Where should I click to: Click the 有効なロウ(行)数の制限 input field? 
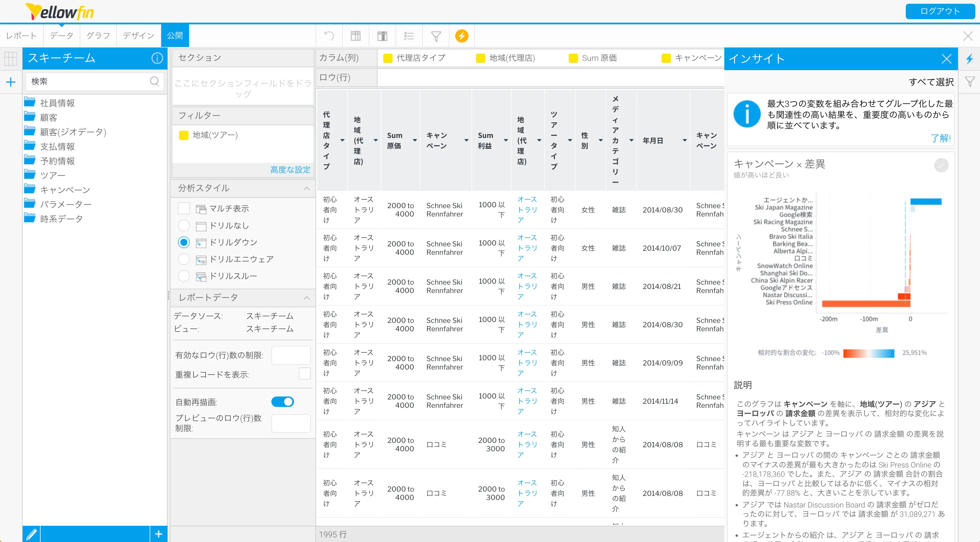pos(291,355)
